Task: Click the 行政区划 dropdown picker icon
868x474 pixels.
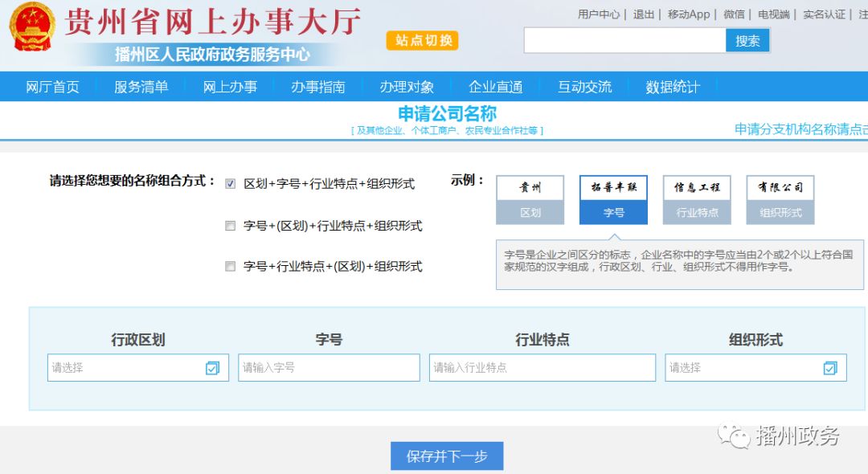Action: coord(212,368)
